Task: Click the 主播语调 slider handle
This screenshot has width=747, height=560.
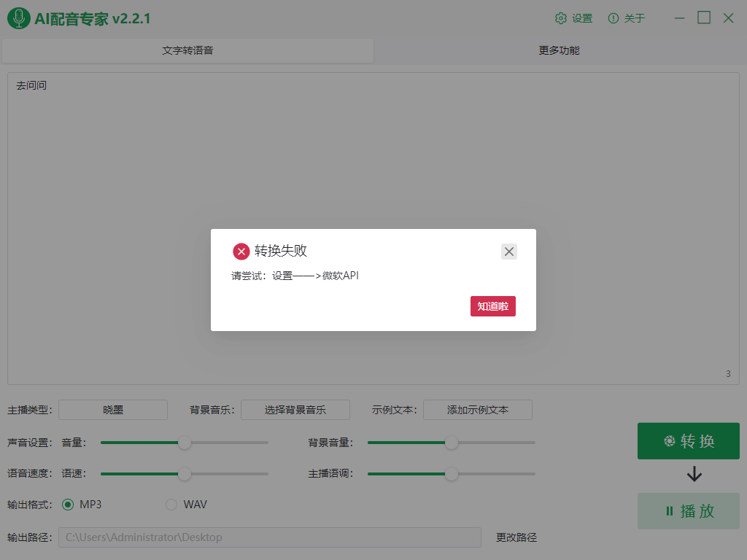Action: [x=451, y=473]
